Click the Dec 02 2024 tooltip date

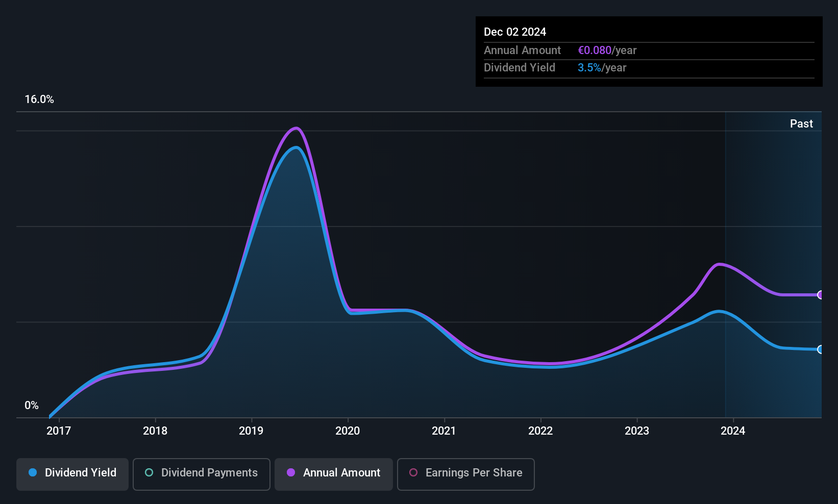point(515,32)
